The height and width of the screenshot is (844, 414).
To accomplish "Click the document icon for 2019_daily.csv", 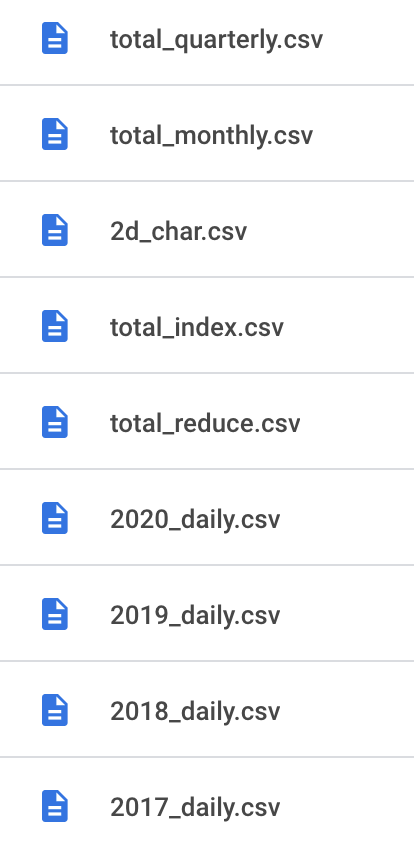I will point(55,614).
